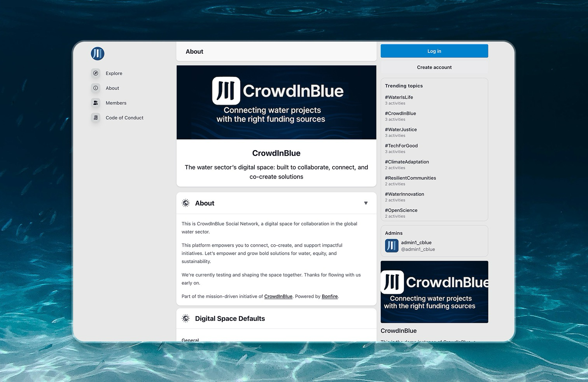This screenshot has width=588, height=382.
Task: Follow the Bonfire link
Action: pos(329,296)
